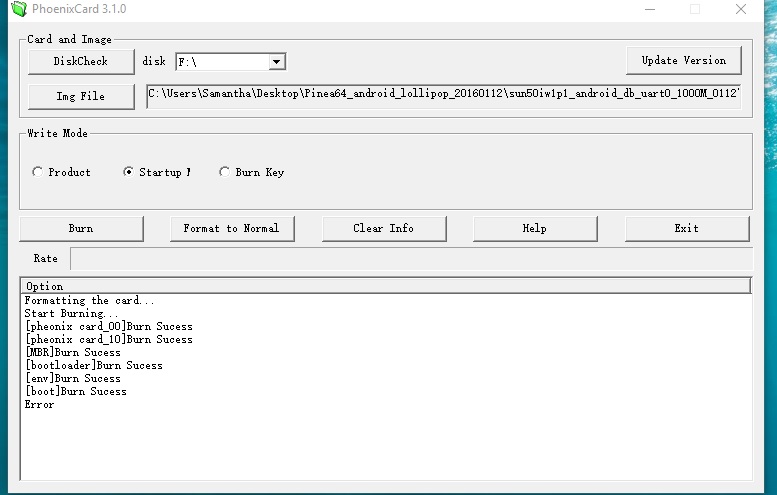Select the [bootloader]Burn Sucess log entry

[93, 366]
